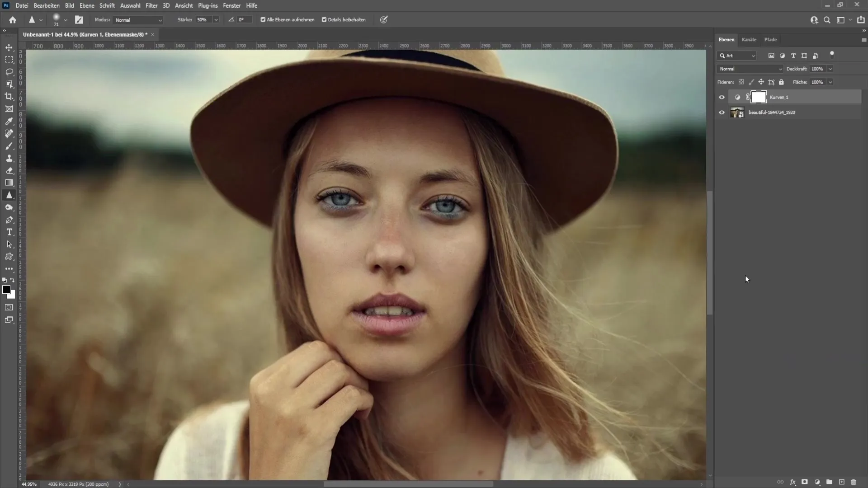Screen dimensions: 868x488
Task: Open the Blendmodus dropdown in layers panel
Action: point(750,69)
